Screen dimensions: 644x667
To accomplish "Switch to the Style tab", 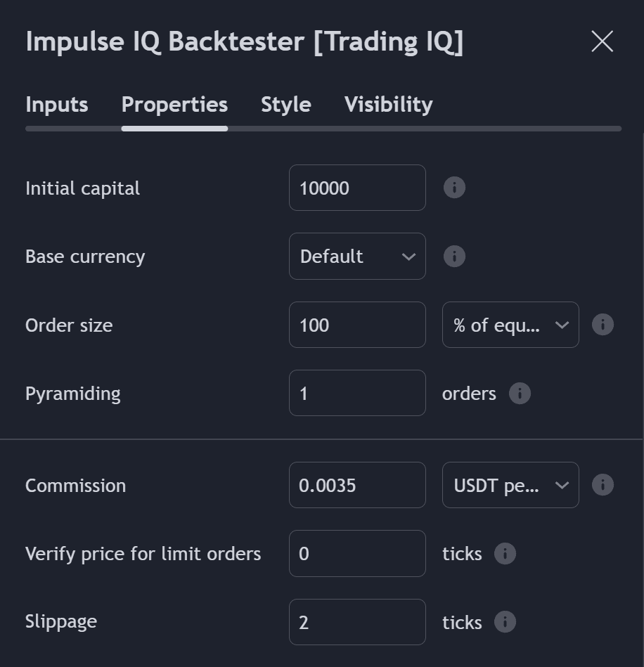I will (x=286, y=105).
